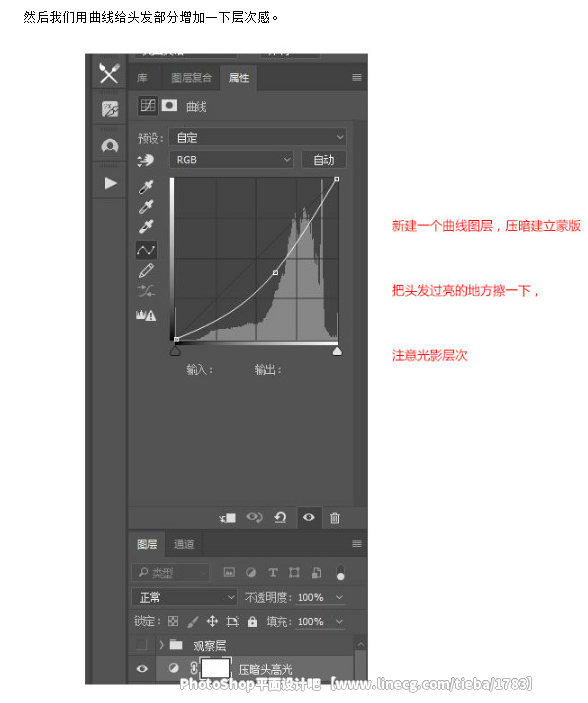Lock artboard nesting with the crop-like icon

pos(232,621)
